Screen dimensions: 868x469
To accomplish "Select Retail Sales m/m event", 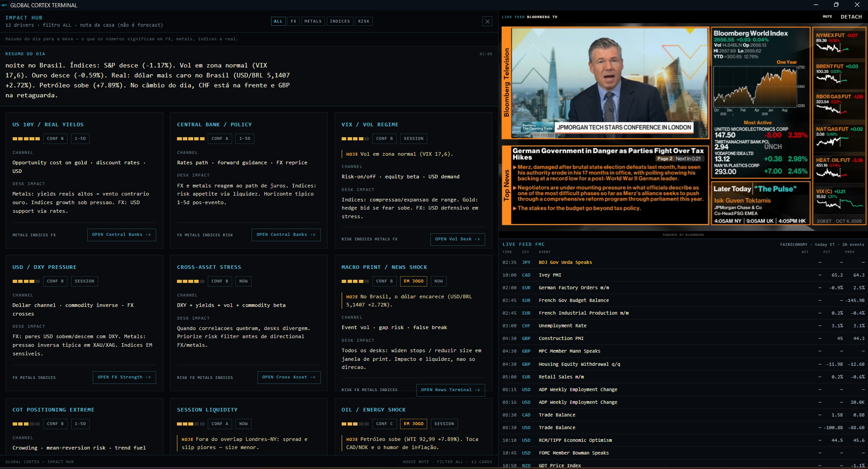I will [683, 377].
